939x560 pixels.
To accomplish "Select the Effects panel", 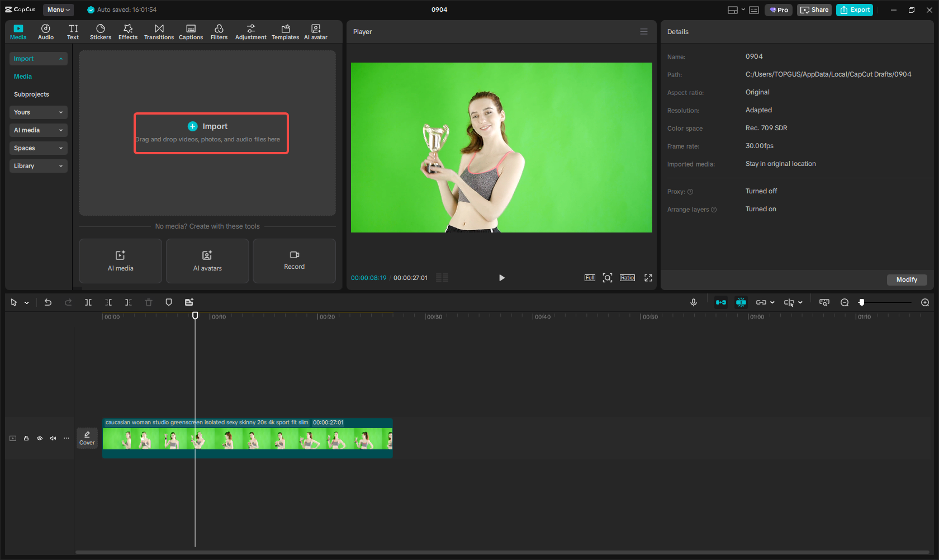I will (x=127, y=31).
